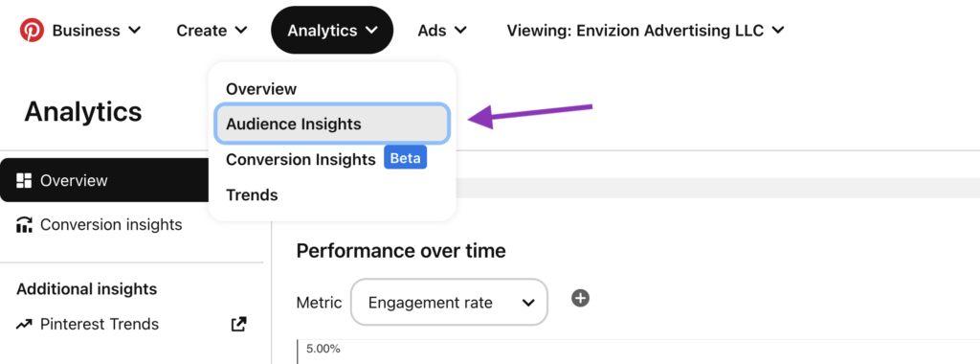
Task: Expand the Ads dropdown menu
Action: (442, 30)
